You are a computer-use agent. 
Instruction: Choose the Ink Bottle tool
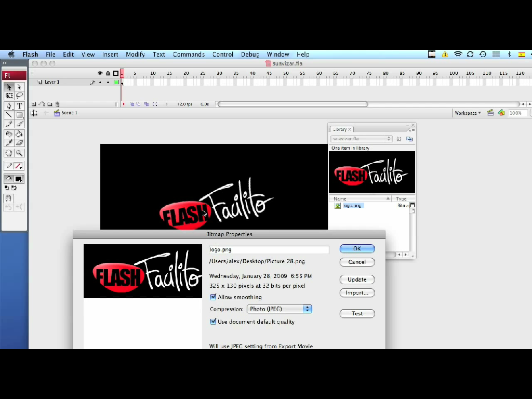tap(9, 134)
